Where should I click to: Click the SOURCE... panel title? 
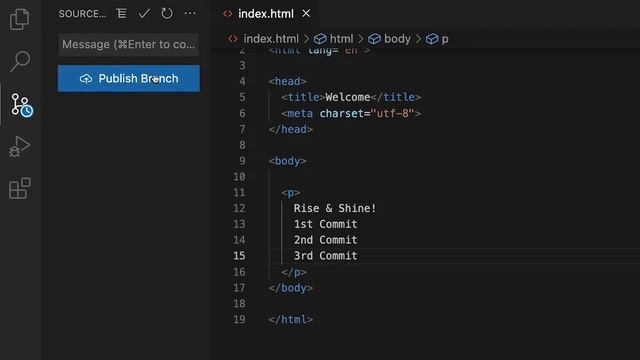click(82, 14)
